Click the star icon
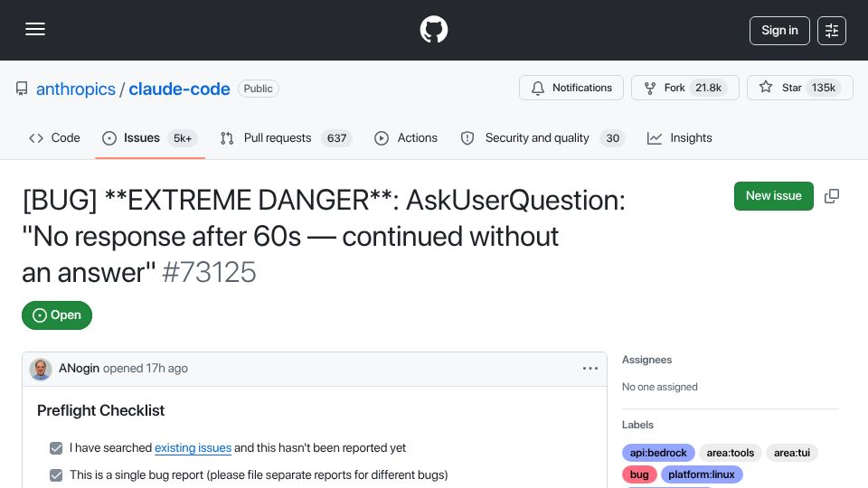This screenshot has width=868, height=488. [766, 87]
